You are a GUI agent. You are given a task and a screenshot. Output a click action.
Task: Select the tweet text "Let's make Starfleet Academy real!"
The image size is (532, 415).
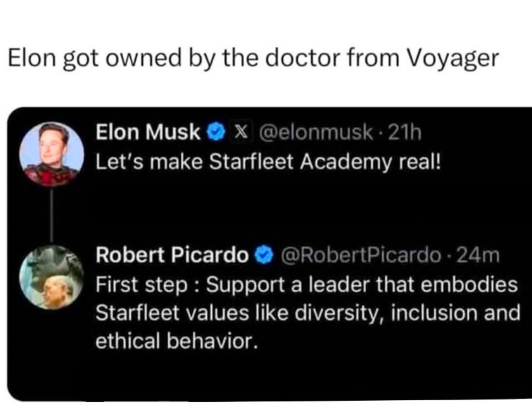pyautogui.click(x=268, y=162)
